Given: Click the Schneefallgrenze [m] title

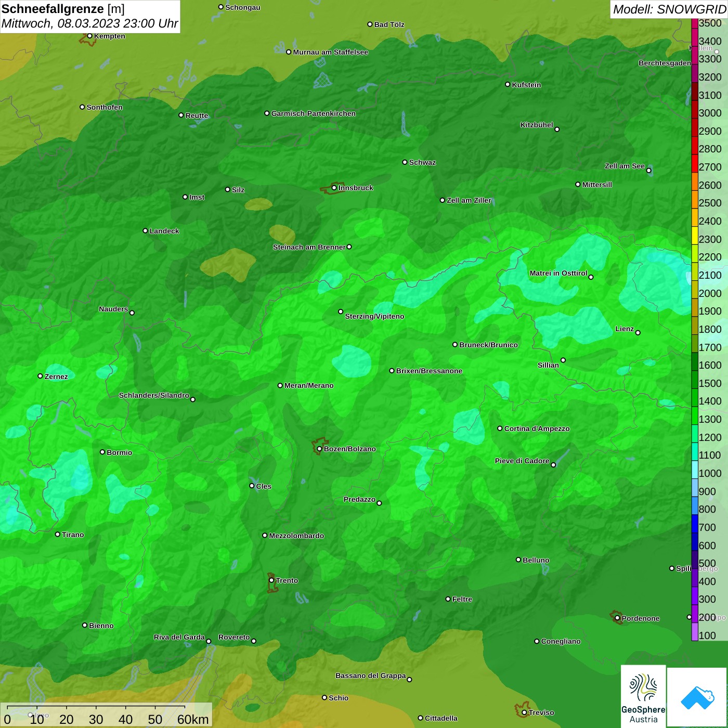Looking at the screenshot, I should click(x=63, y=9).
